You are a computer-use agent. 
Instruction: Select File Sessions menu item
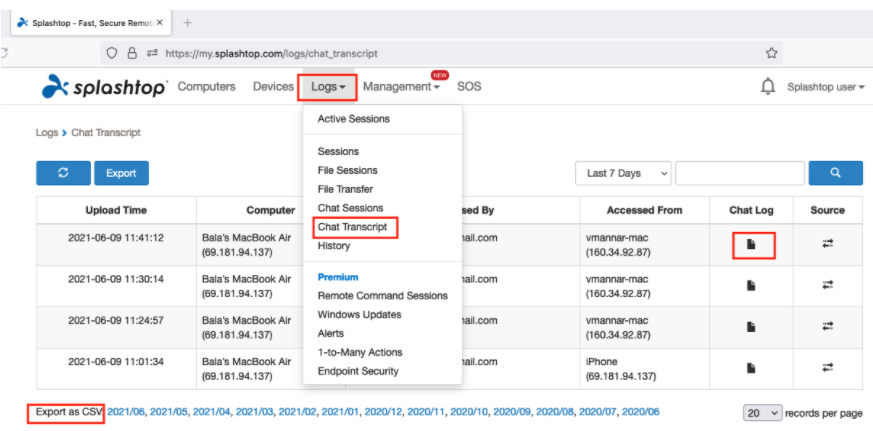tap(347, 170)
